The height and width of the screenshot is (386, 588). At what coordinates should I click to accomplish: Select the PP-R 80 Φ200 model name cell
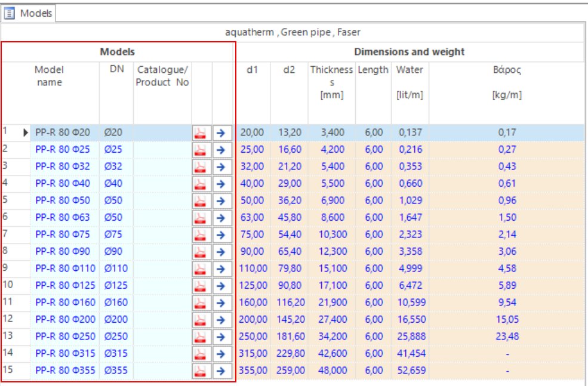(x=65, y=320)
